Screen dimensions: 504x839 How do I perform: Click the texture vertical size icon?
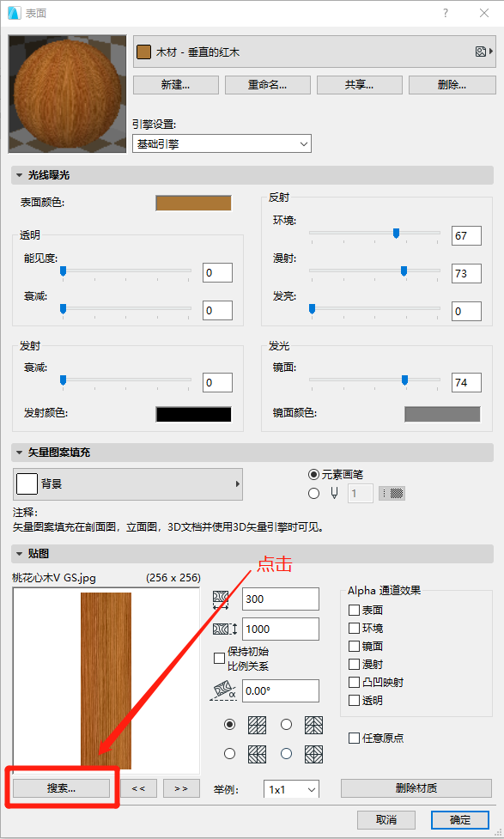click(x=225, y=629)
